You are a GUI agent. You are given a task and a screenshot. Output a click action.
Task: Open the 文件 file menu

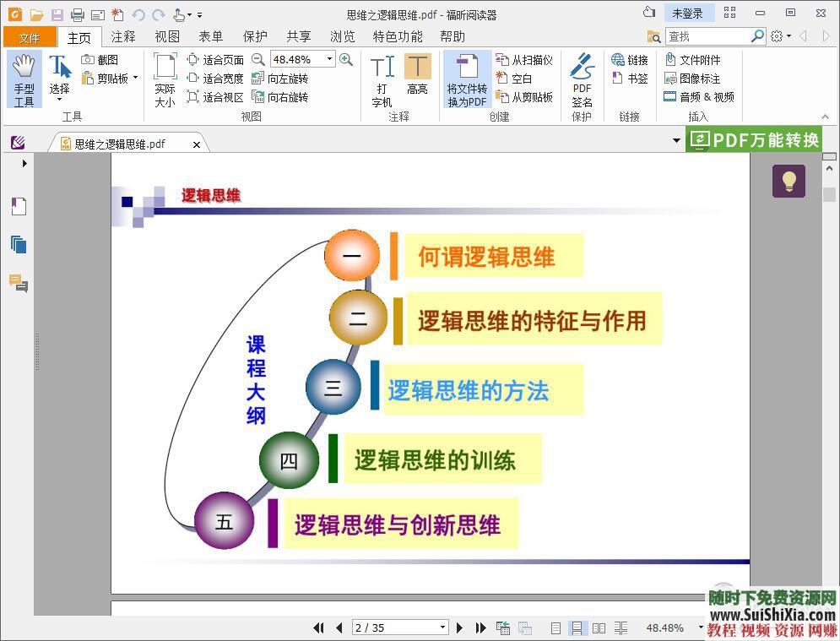pyautogui.click(x=30, y=37)
